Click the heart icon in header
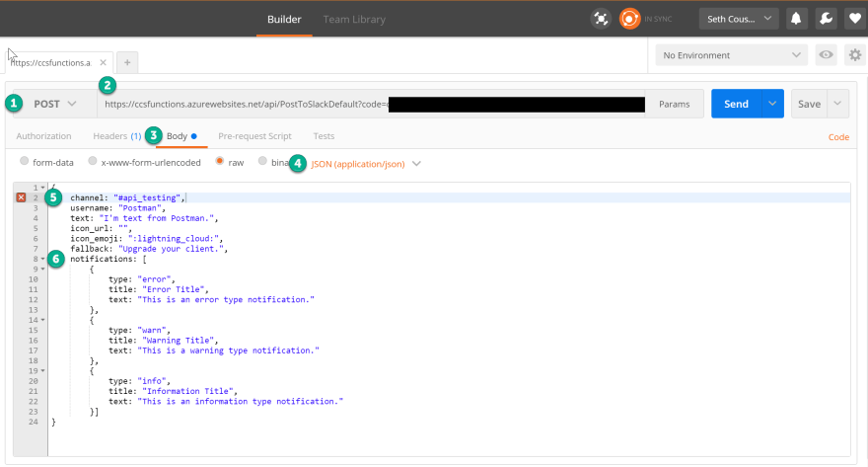868x467 pixels. point(854,19)
